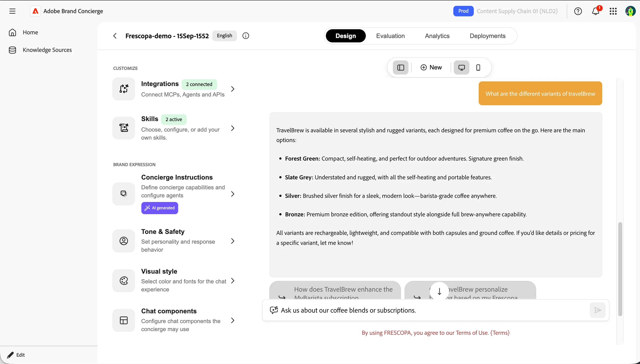The image size is (640, 364).
Task: Switch to the Analytics tab
Action: (437, 36)
